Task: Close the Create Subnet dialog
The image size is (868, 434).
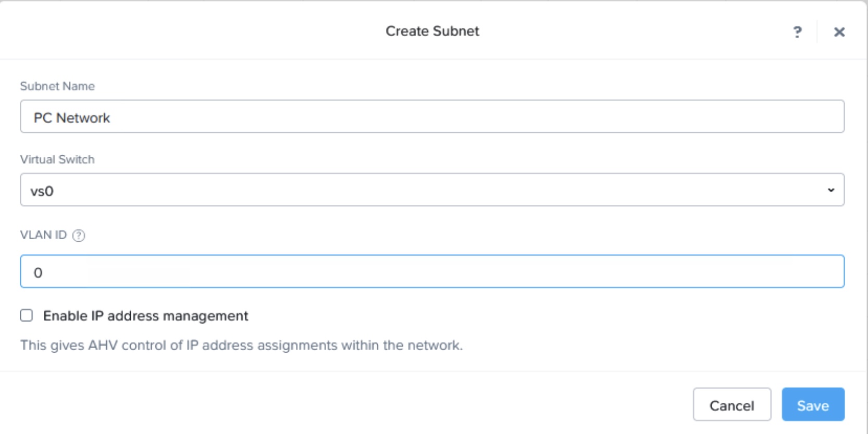Action: pos(839,32)
